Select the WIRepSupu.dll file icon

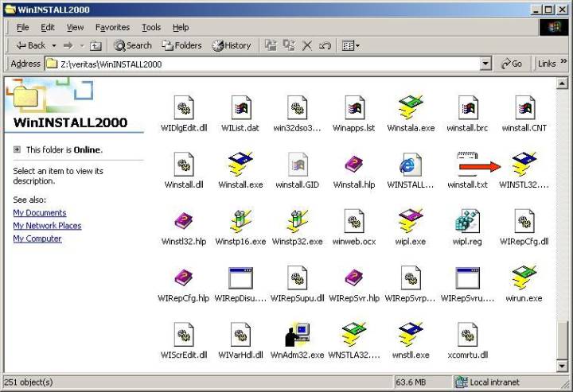[298, 278]
